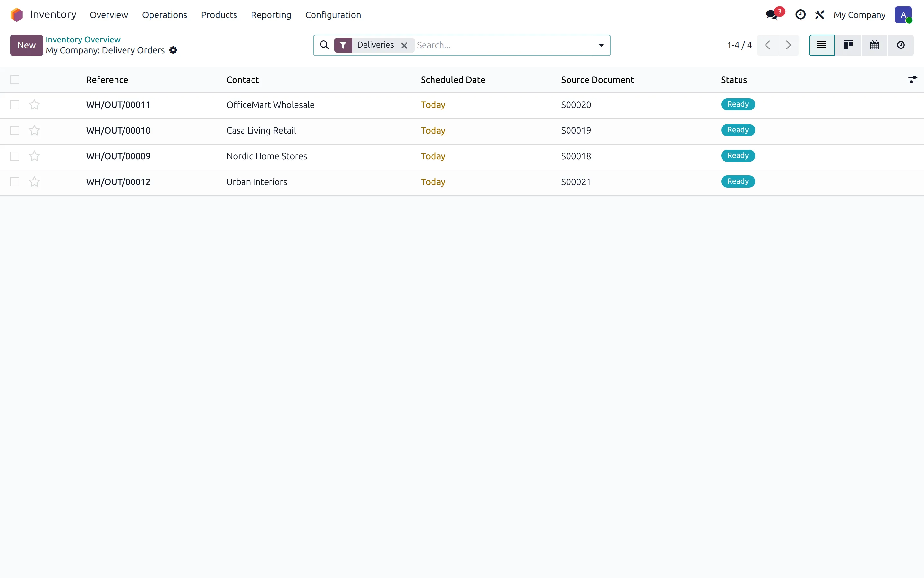Go to next page of records
Image resolution: width=924 pixels, height=578 pixels.
click(x=789, y=45)
